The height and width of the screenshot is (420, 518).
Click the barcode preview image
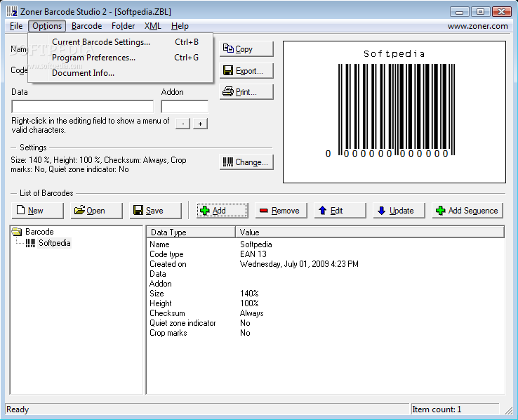coord(394,112)
